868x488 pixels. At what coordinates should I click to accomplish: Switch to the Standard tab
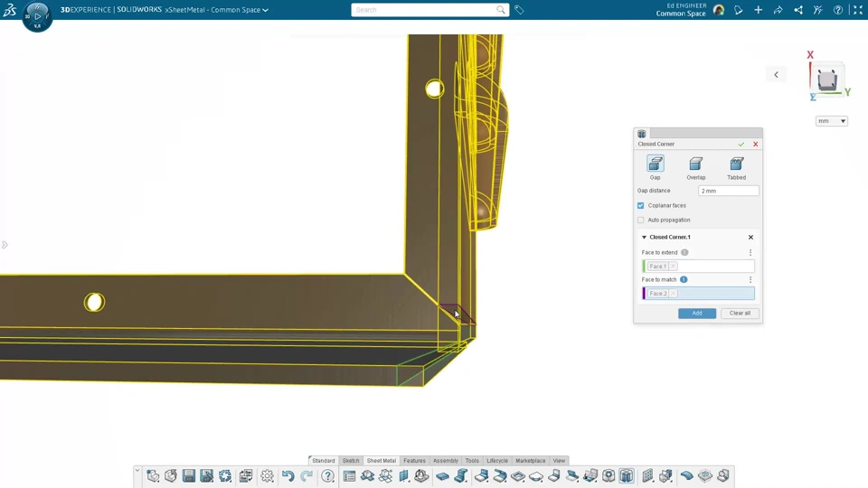pos(324,460)
